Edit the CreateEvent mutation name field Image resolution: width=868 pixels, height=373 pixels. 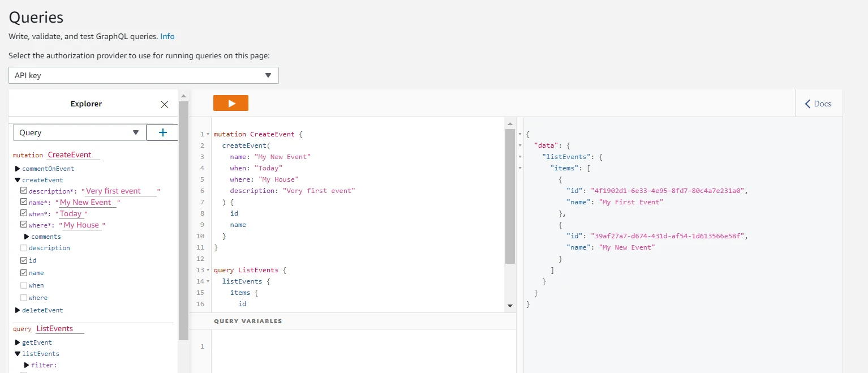click(x=73, y=155)
